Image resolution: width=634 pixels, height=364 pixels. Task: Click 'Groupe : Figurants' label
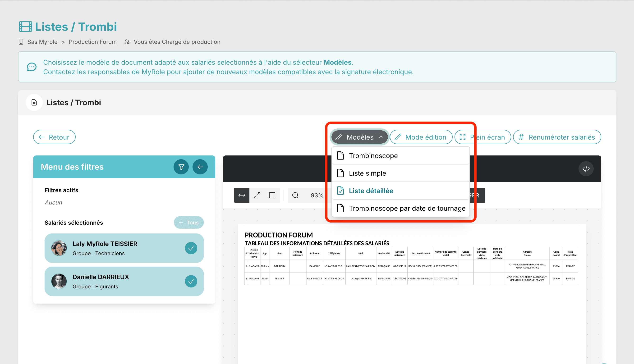[95, 287]
